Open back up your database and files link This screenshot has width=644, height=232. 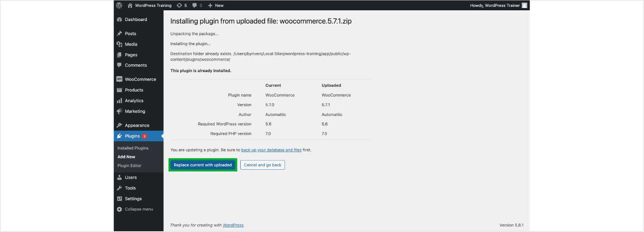point(271,150)
